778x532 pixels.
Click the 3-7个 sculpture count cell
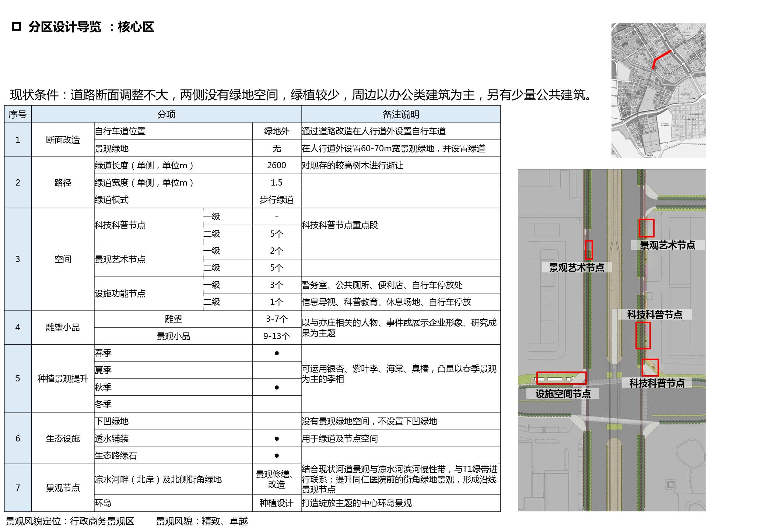click(x=277, y=319)
